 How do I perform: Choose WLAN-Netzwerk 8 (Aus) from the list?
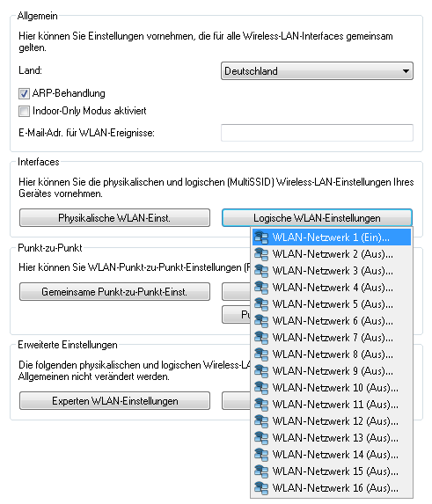(x=332, y=354)
